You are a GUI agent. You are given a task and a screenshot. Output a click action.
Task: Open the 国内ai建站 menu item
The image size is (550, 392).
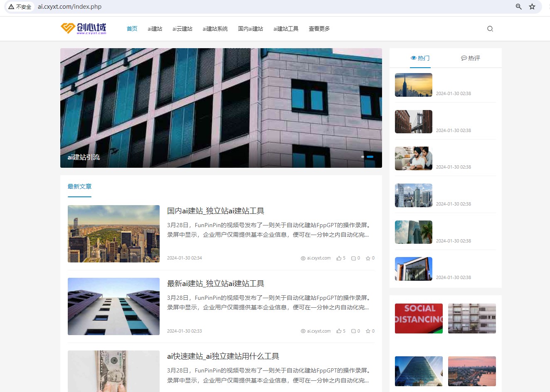[251, 29]
